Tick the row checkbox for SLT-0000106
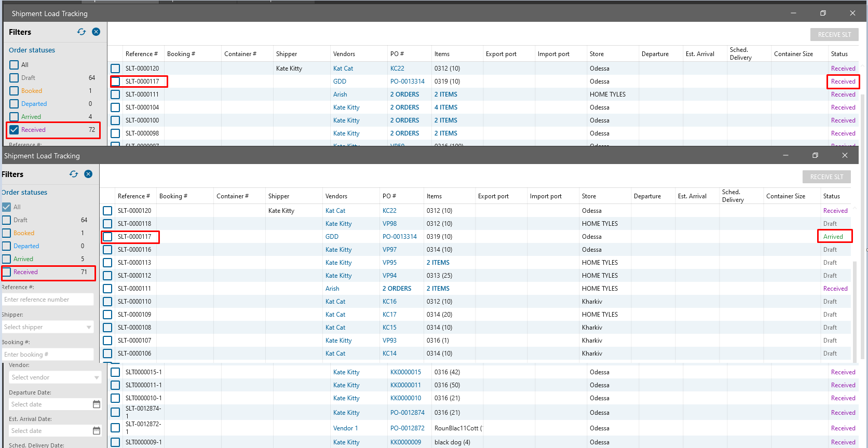The image size is (868, 448). [107, 354]
